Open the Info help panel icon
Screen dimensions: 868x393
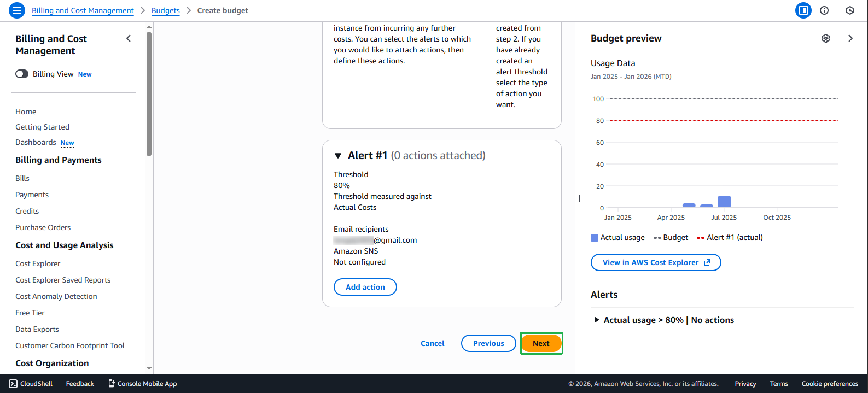tap(824, 10)
